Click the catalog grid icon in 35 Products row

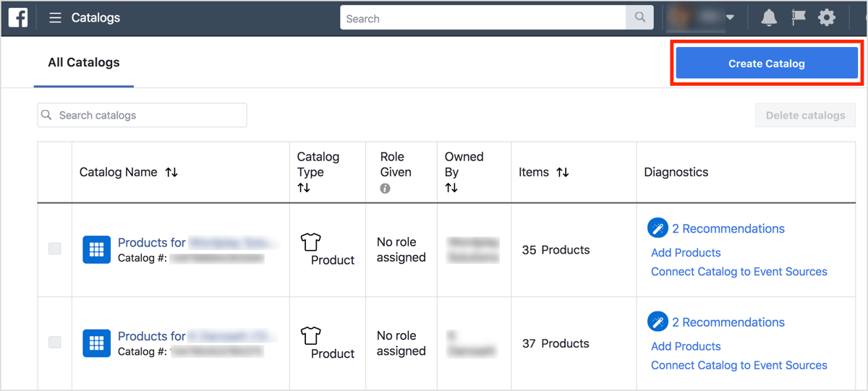click(x=97, y=250)
